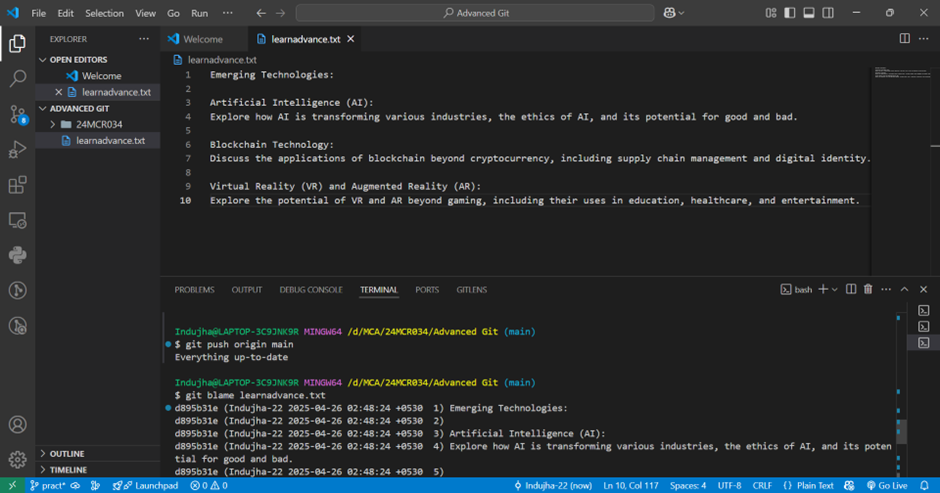Open the Selection menu

(104, 13)
